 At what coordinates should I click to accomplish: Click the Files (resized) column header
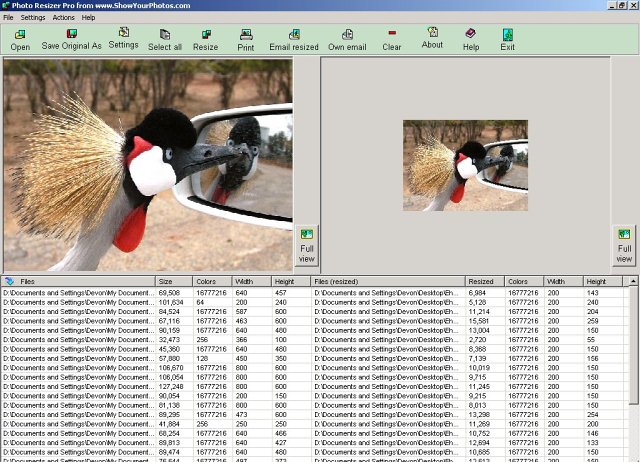[388, 281]
